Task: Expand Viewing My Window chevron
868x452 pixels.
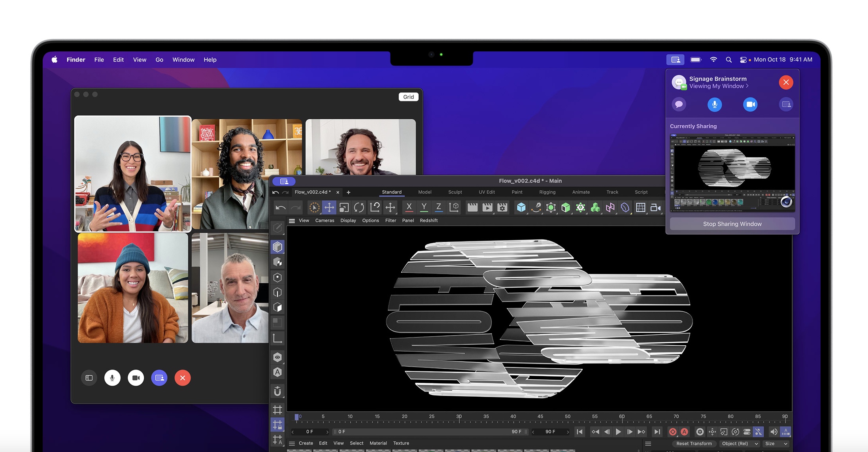Action: [747, 86]
